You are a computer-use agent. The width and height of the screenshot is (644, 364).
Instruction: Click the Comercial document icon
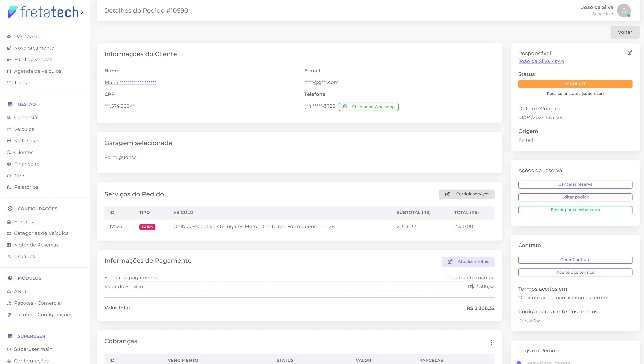tap(9, 118)
